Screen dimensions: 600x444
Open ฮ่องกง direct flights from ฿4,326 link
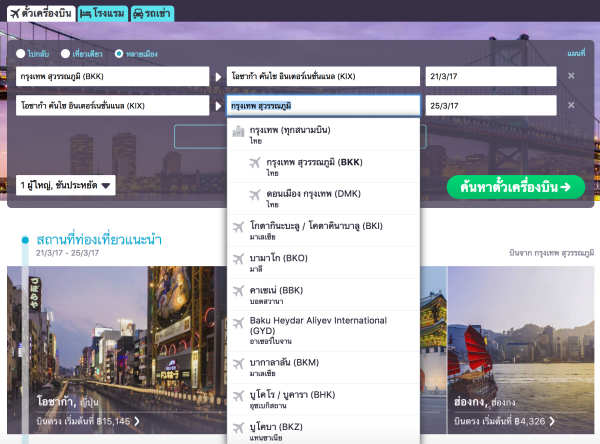[504, 421]
